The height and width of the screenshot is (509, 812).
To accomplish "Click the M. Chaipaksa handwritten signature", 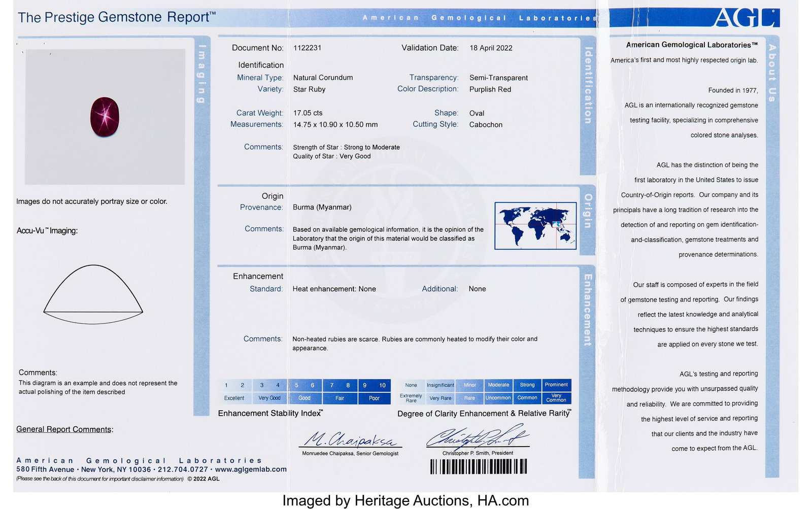I will 351,438.
